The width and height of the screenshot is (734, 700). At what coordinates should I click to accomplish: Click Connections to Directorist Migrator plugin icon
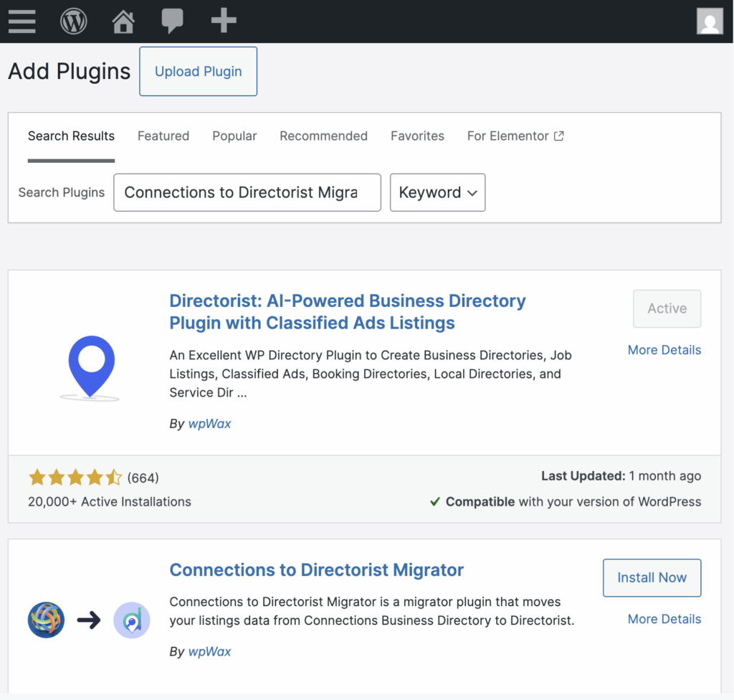89,620
